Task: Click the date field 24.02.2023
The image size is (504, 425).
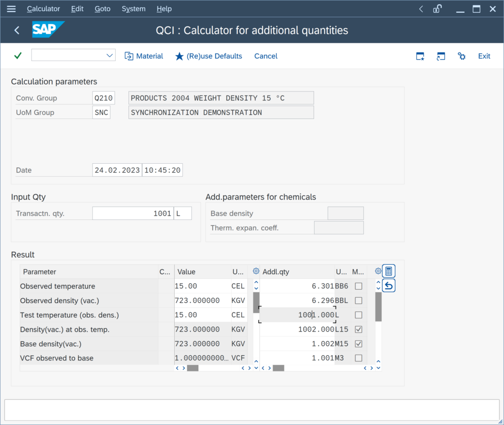Action: click(x=117, y=170)
